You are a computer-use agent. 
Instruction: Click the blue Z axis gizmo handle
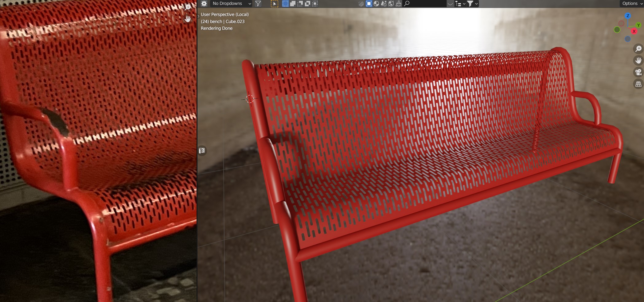coord(628,16)
